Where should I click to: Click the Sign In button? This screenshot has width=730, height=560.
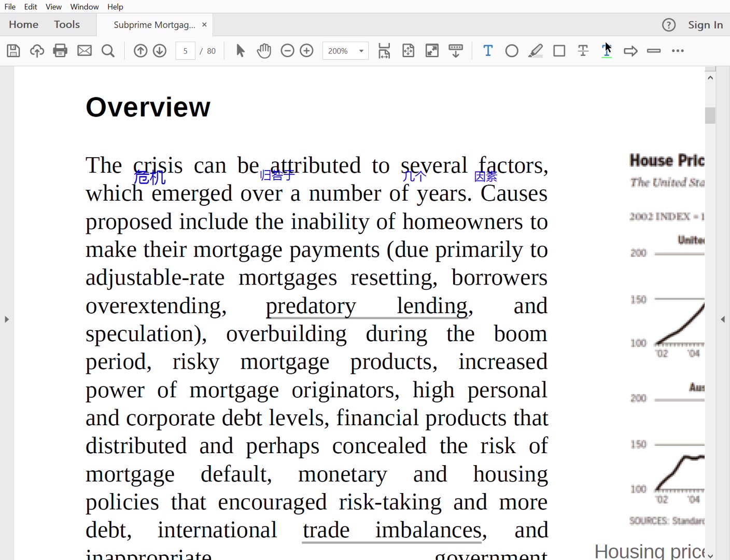pyautogui.click(x=705, y=25)
